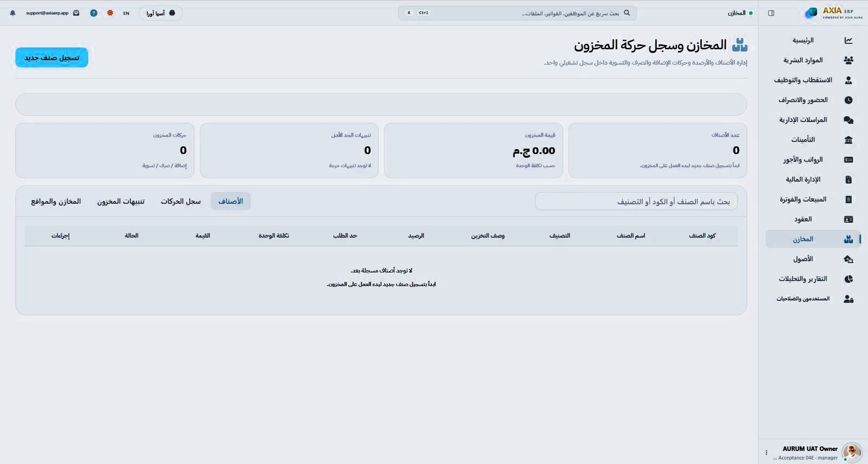This screenshot has height=464, width=868.
Task: Click the global quick search box
Action: click(x=517, y=13)
